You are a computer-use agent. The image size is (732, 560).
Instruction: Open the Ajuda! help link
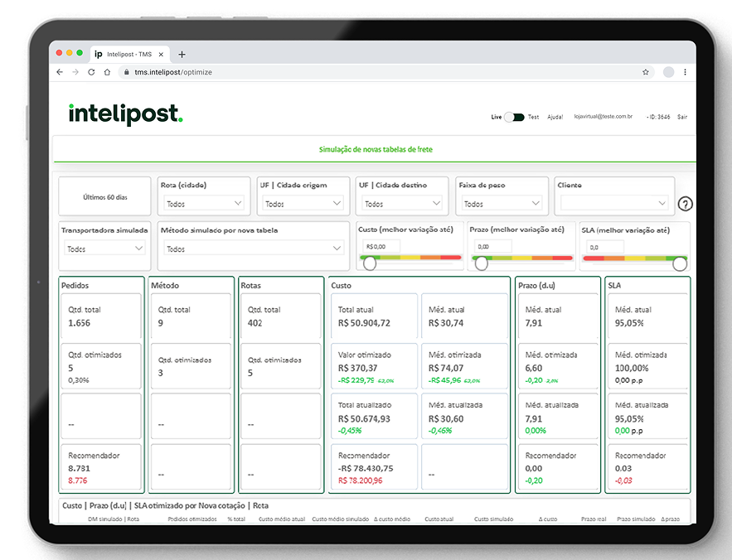coord(555,117)
